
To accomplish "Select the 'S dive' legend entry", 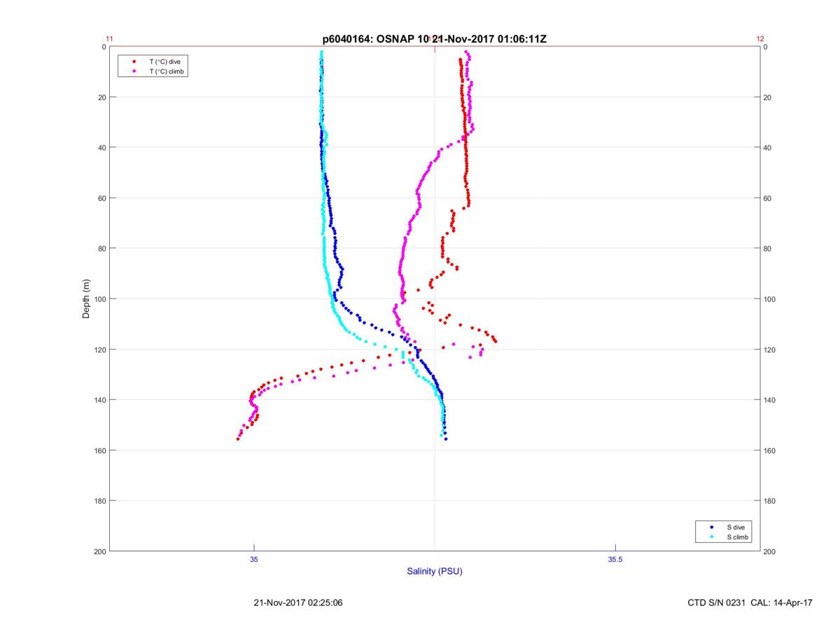I will (x=736, y=527).
